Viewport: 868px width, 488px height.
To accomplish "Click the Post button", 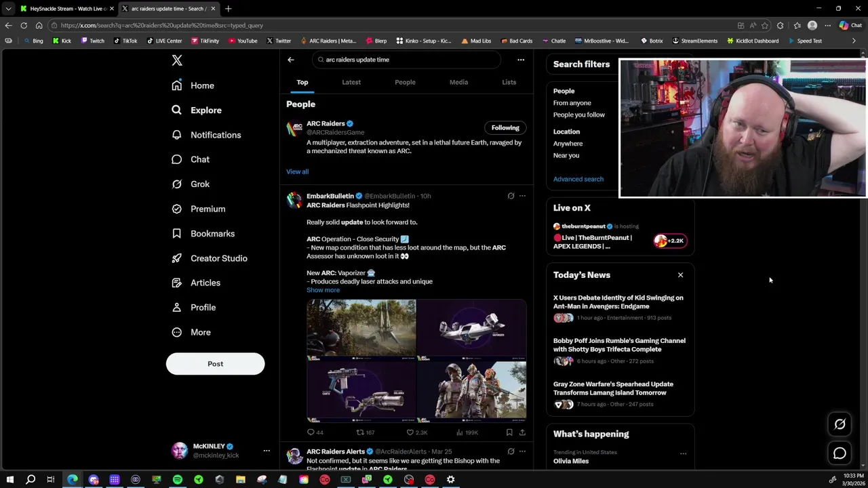I will tap(215, 364).
